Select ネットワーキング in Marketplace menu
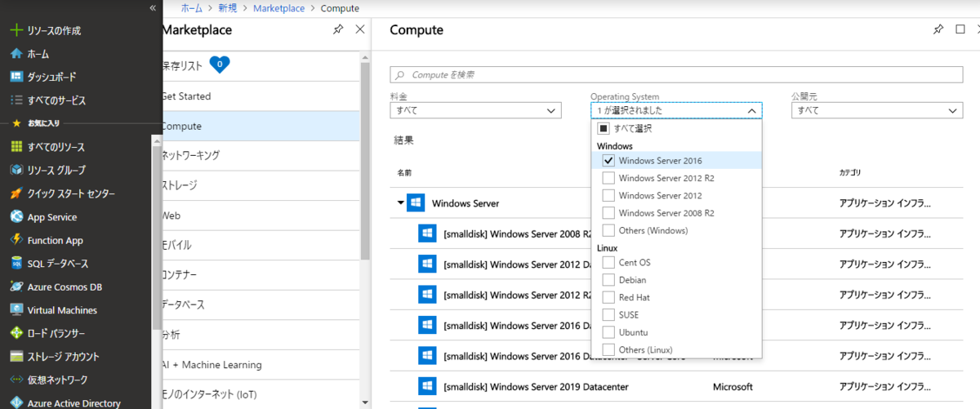The image size is (980, 409). (x=191, y=155)
